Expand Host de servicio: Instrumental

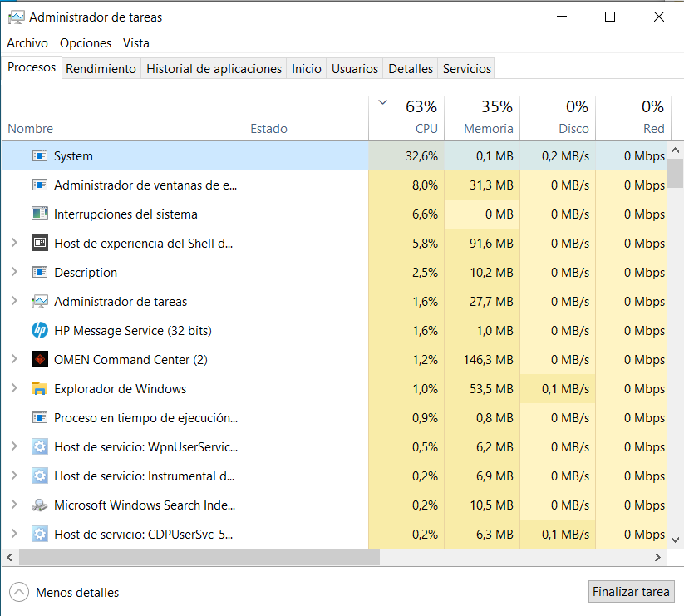14,475
